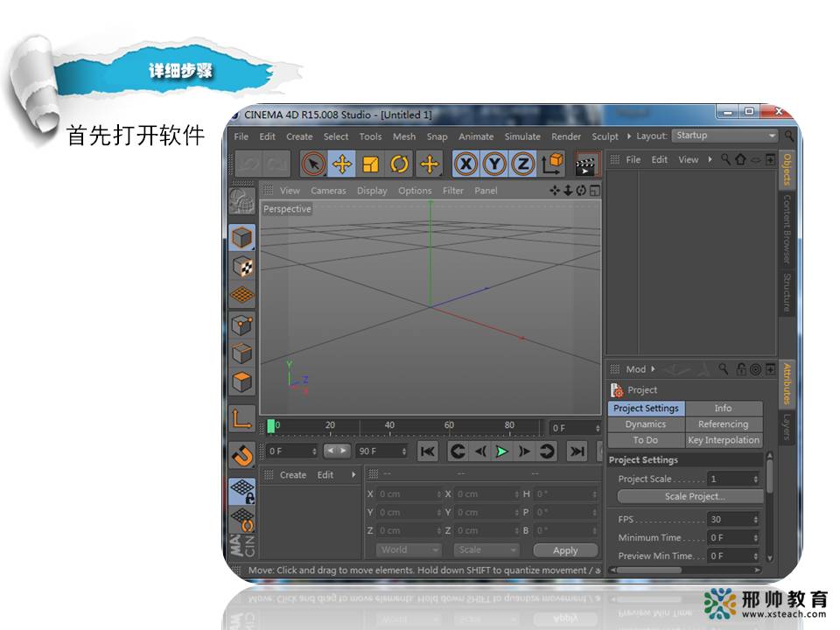Activate the Move tool in toolbar
Image resolution: width=840 pixels, height=630 pixels.
point(342,164)
